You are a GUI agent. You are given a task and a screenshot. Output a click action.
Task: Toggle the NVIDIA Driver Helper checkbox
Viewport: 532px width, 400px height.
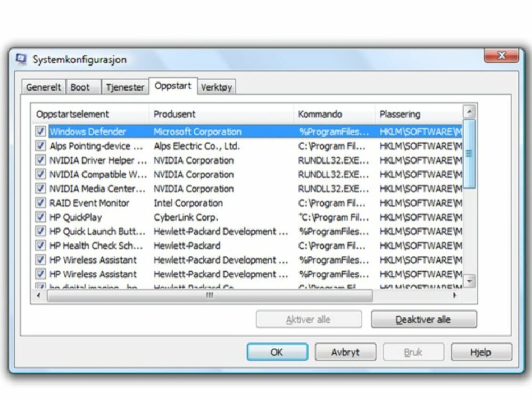pyautogui.click(x=40, y=160)
